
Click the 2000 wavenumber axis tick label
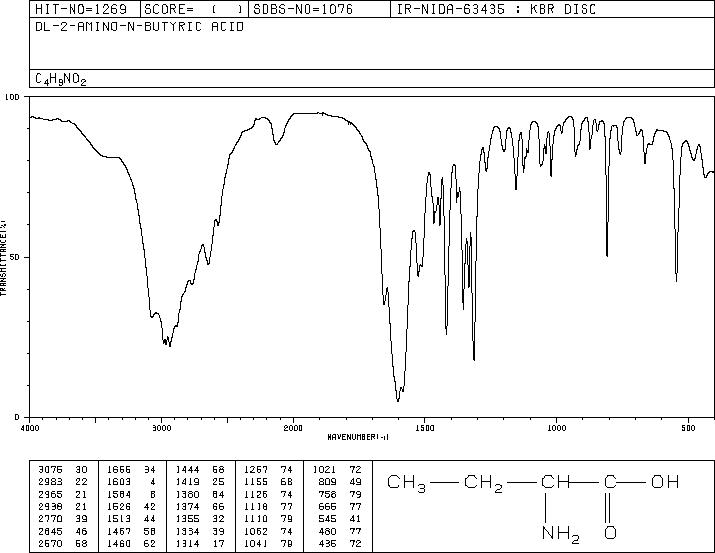pyautogui.click(x=293, y=428)
